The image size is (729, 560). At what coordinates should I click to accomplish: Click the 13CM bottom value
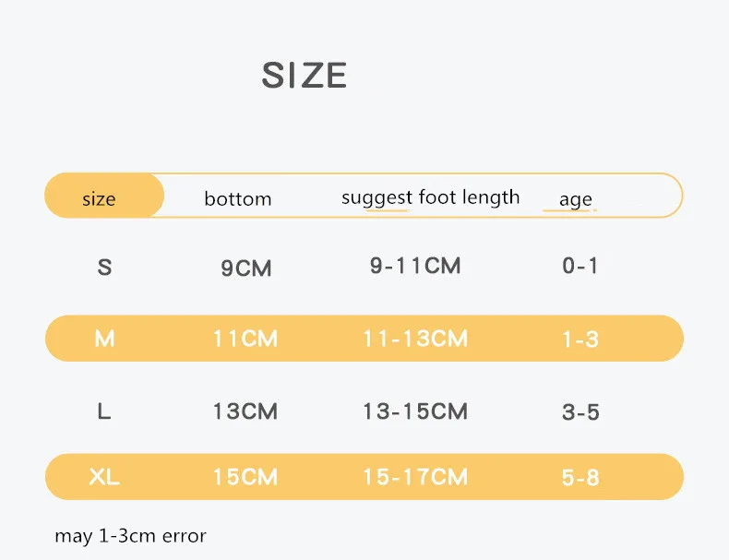(245, 411)
